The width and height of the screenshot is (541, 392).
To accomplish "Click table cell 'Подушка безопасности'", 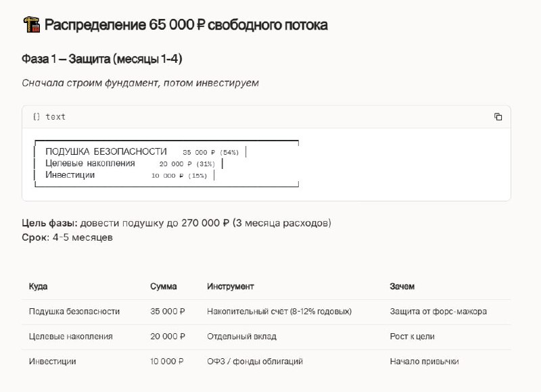I will click(x=74, y=312).
